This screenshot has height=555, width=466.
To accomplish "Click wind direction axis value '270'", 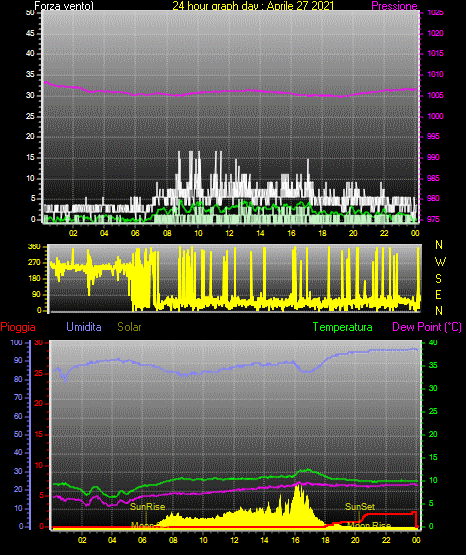I will [35, 263].
